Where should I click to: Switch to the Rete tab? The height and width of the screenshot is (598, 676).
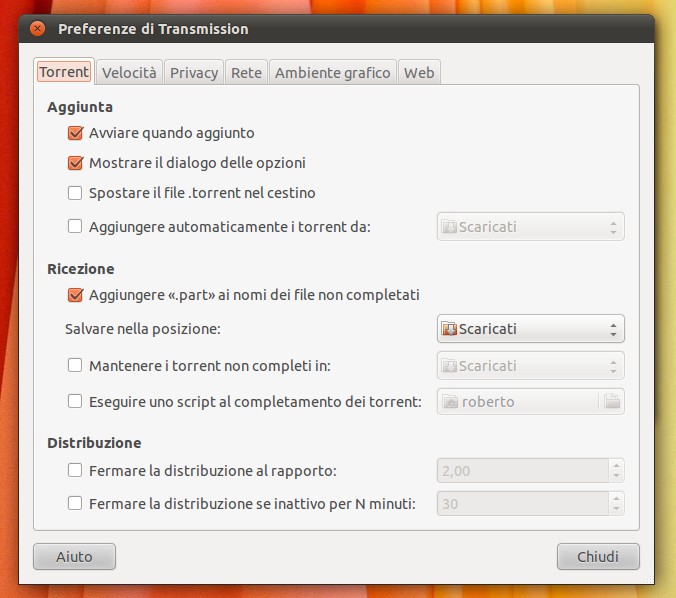coord(246,72)
